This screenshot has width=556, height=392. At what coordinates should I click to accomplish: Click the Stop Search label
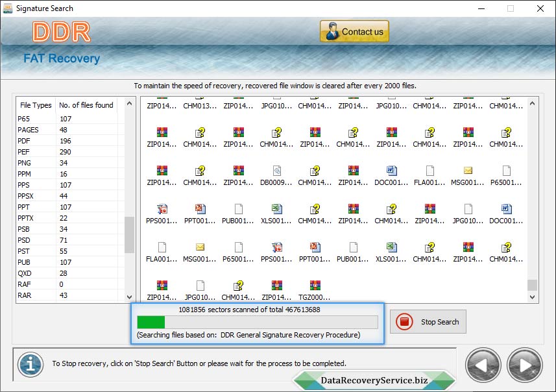coord(440,322)
